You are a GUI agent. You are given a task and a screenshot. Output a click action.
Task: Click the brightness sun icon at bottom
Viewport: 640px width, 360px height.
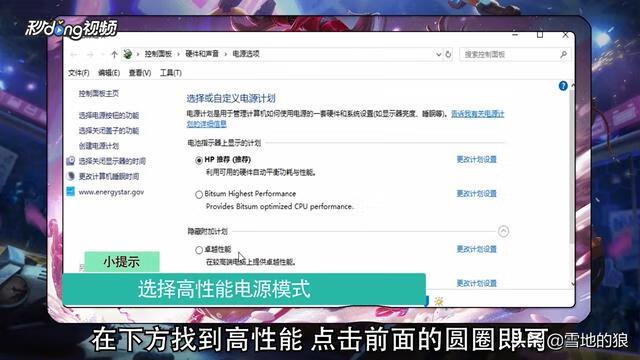[x=439, y=301]
